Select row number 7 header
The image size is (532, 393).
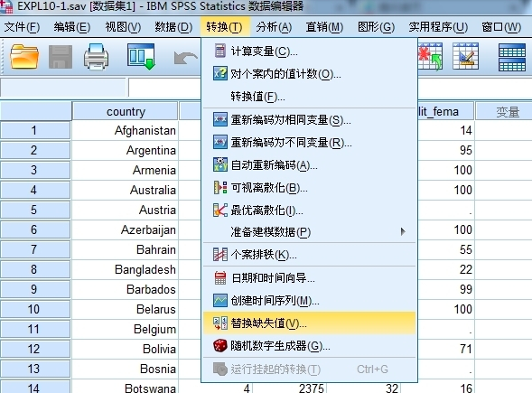(x=35, y=249)
